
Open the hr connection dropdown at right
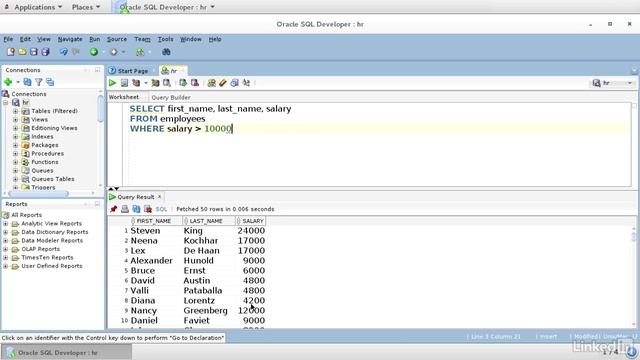pyautogui.click(x=629, y=83)
